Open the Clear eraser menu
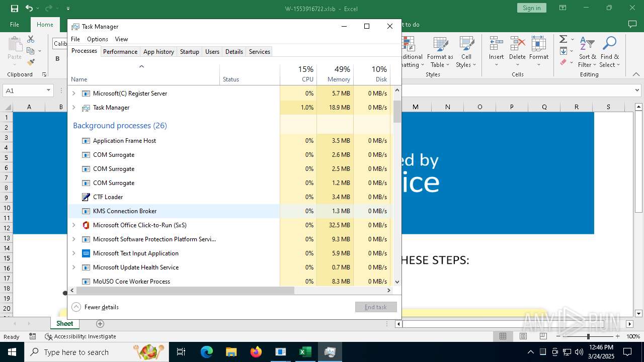This screenshot has height=362, width=644. pos(566,62)
